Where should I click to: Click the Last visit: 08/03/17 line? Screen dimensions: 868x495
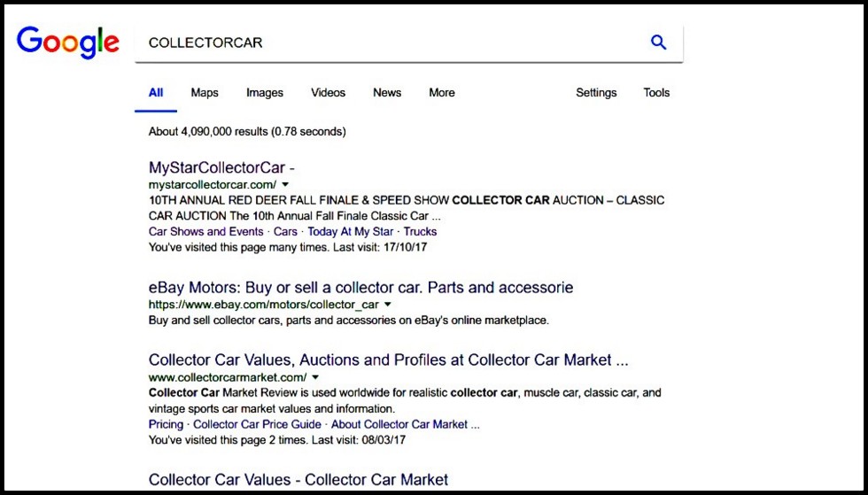[276, 440]
